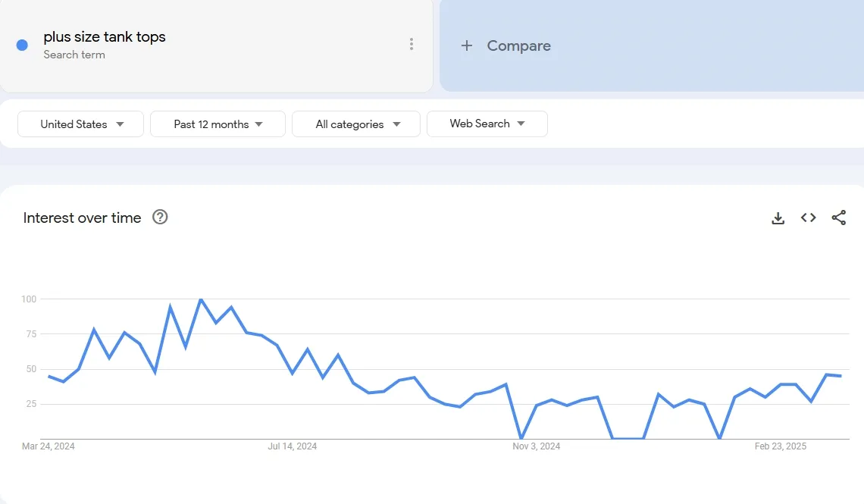
Task: Click the Mar 24, 2024 axis label
Action: [49, 446]
